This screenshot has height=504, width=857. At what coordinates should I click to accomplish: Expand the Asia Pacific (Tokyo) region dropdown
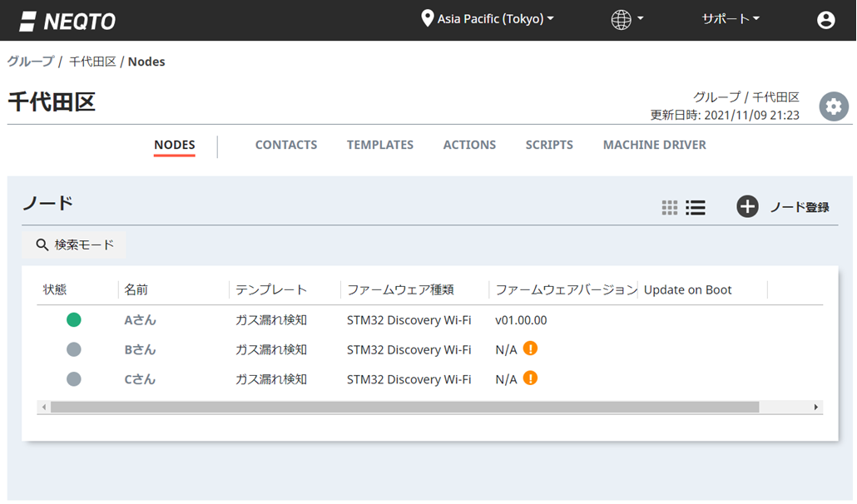[488, 19]
